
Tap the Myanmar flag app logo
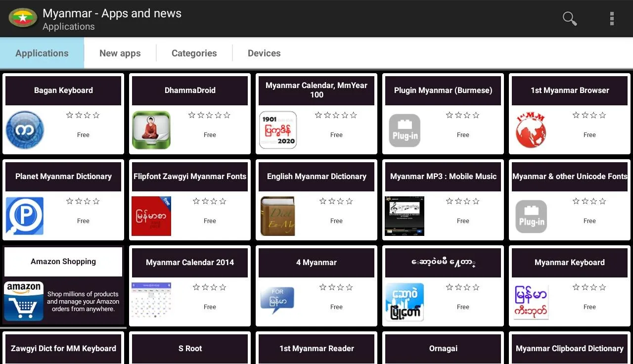[23, 19]
